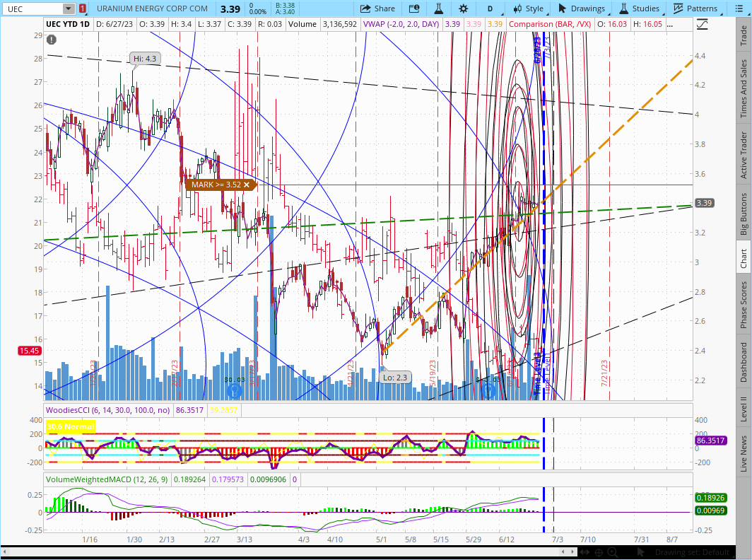Screen dimensions: 752x560
Task: Click the $0.03 earnings lightbulb icon
Action: coord(234,390)
